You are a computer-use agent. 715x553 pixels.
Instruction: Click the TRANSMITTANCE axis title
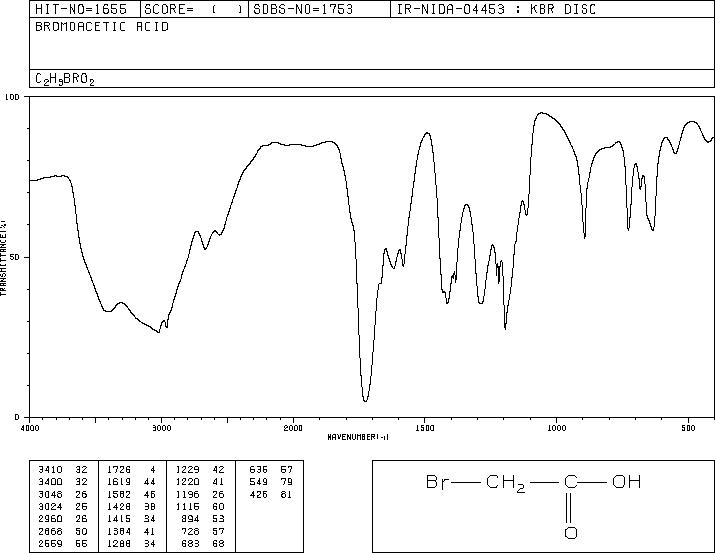click(x=3, y=258)
